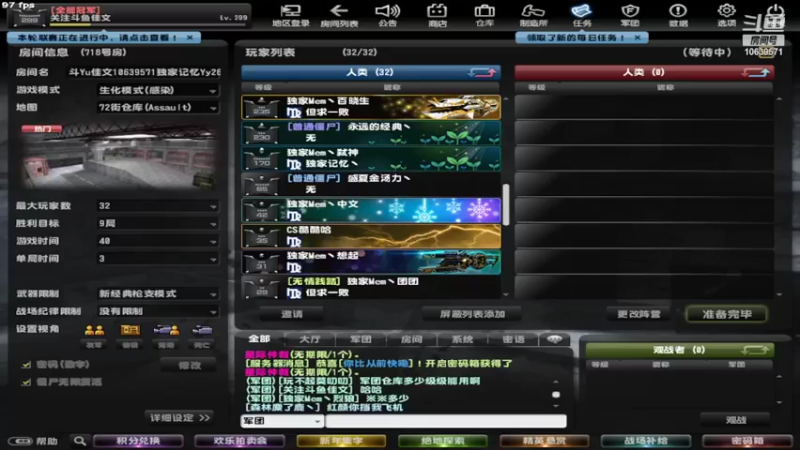This screenshot has height=450, width=800.
Task: Switch to the 系统 chat tab
Action: click(462, 339)
